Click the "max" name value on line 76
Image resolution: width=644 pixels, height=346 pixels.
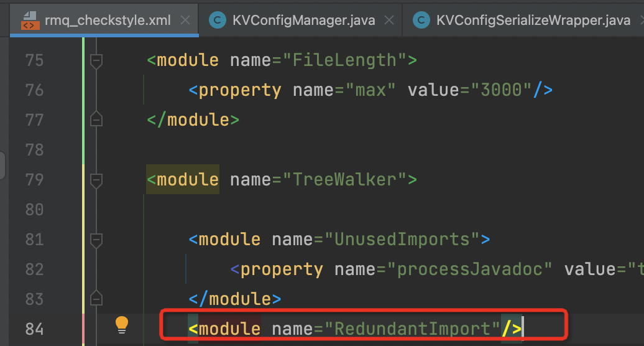point(370,90)
